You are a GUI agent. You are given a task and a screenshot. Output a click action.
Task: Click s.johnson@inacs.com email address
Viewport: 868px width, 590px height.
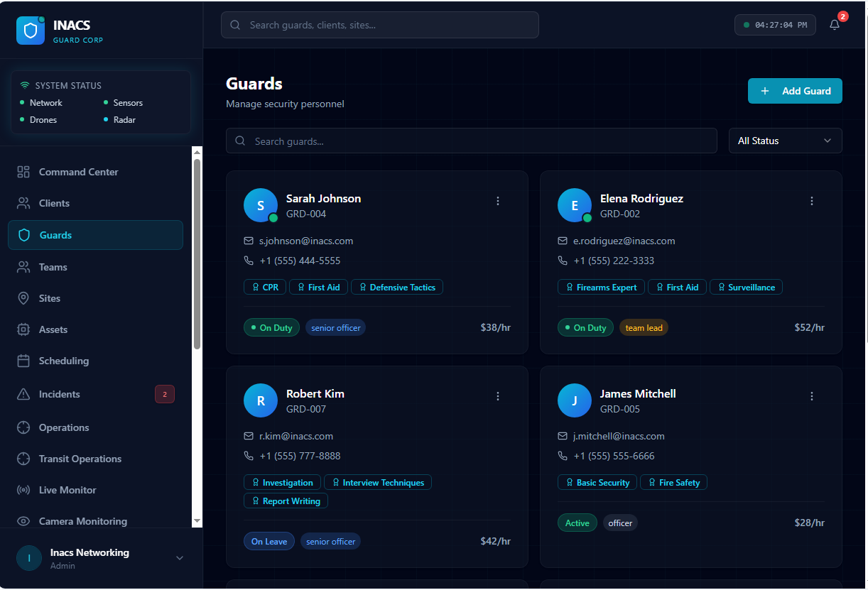click(x=306, y=241)
